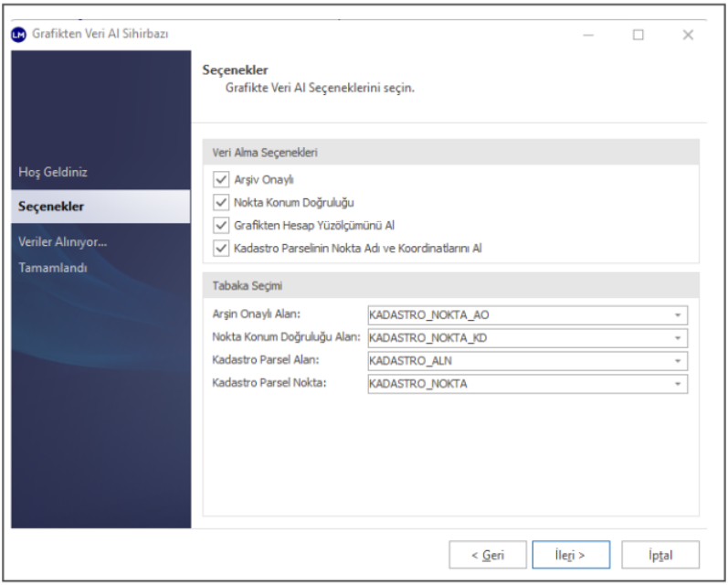Open the Kadastro Parsel Alan dropdown

coord(678,361)
